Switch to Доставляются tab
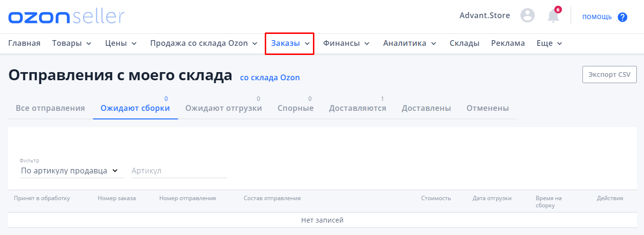Image resolution: width=644 pixels, height=235 pixels. click(358, 108)
